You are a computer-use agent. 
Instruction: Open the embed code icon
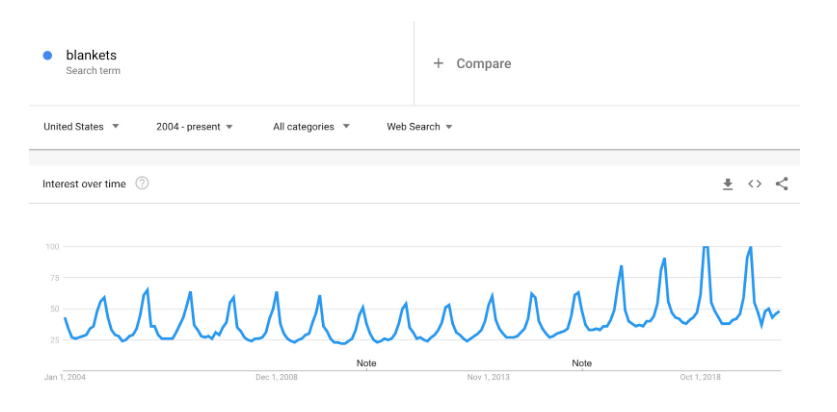click(x=755, y=184)
